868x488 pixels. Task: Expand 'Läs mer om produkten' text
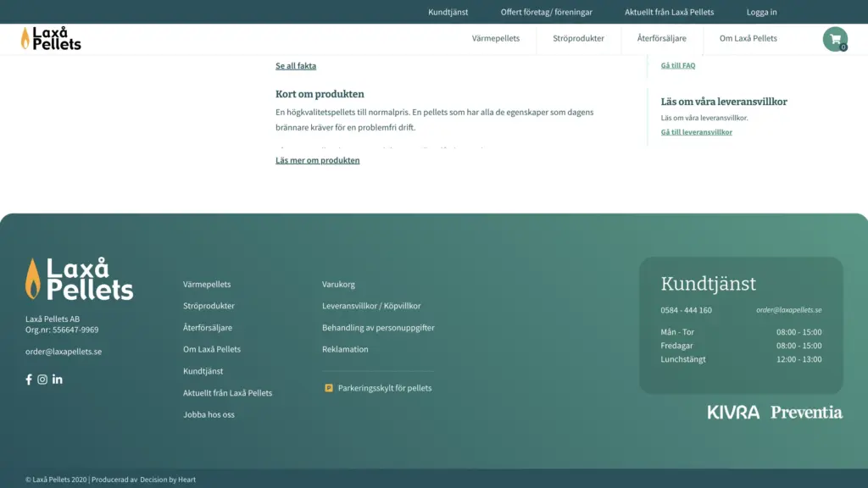317,160
